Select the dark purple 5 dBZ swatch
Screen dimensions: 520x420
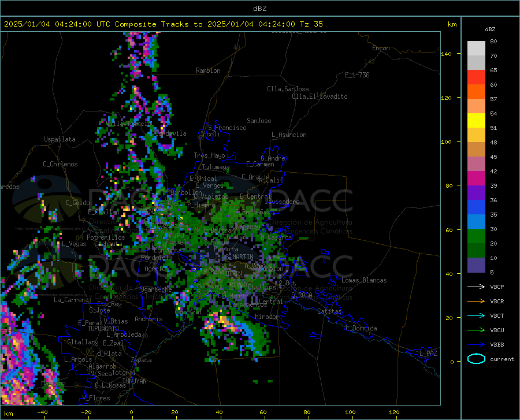pos(476,265)
